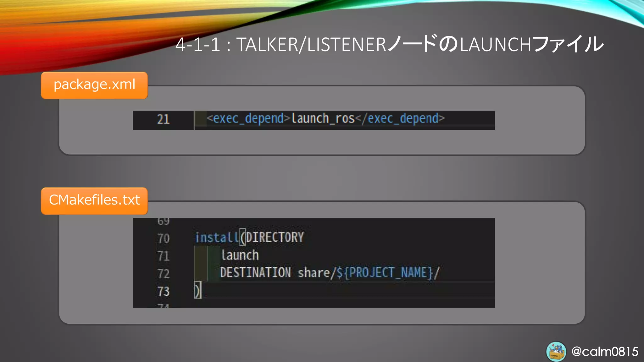Click the install keyword on line 70
The height and width of the screenshot is (362, 644).
pos(217,237)
